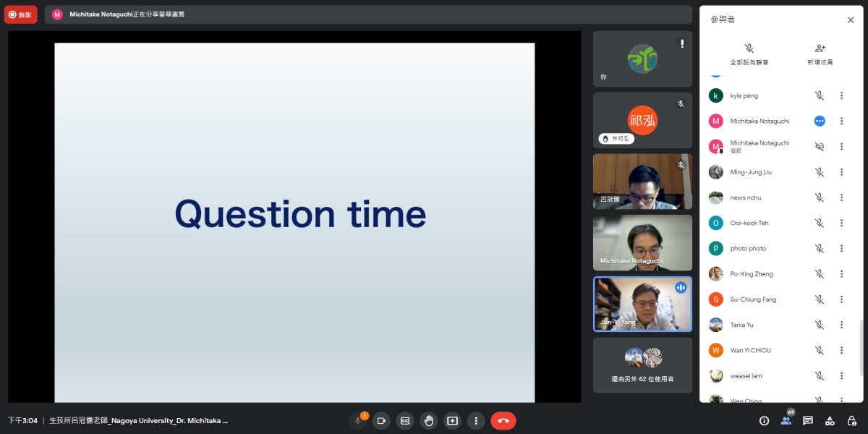Image resolution: width=868 pixels, height=434 pixels.
Task: Mute Ming-Jung Liu's microphone
Action: [820, 172]
